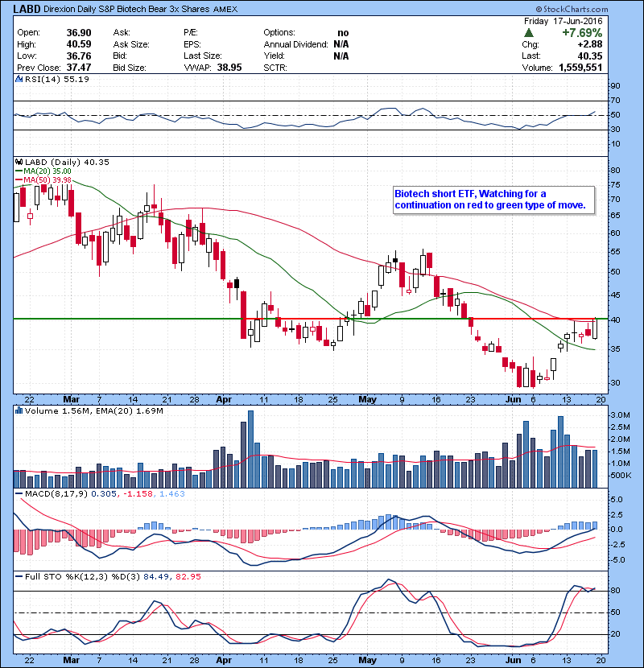Click the Options value 'no'
Viewport: 644px width, 668px height.
coord(343,33)
